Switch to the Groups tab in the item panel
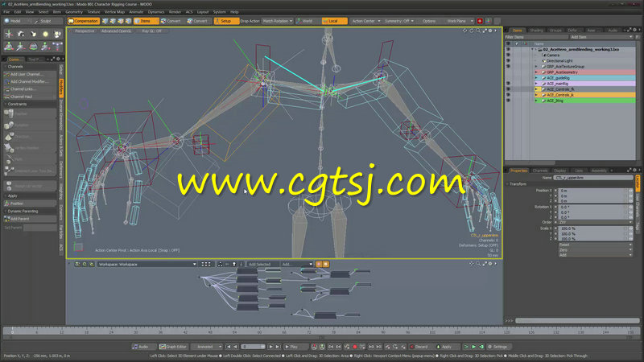644x362 pixels. (x=555, y=31)
